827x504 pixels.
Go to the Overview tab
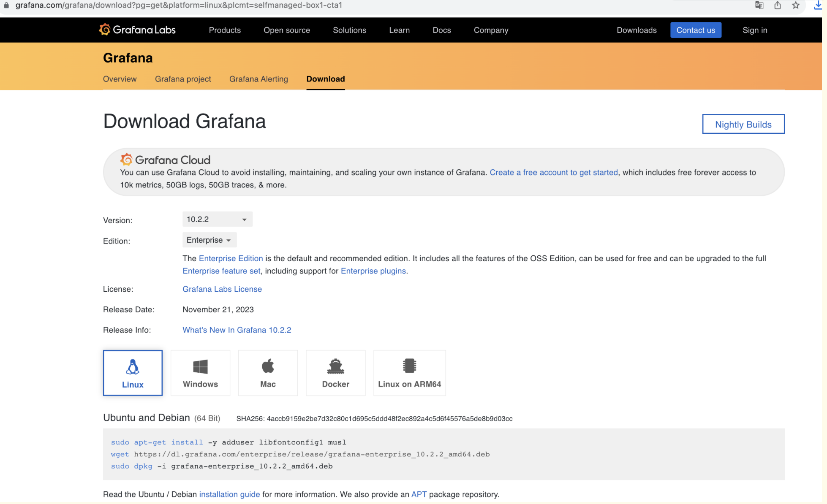click(120, 79)
